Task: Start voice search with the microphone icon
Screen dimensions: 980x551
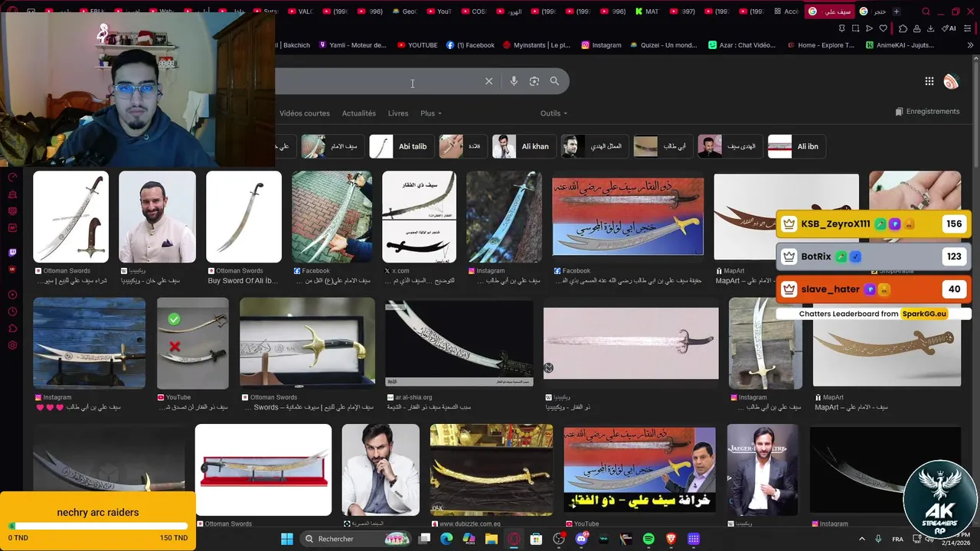Action: point(514,81)
